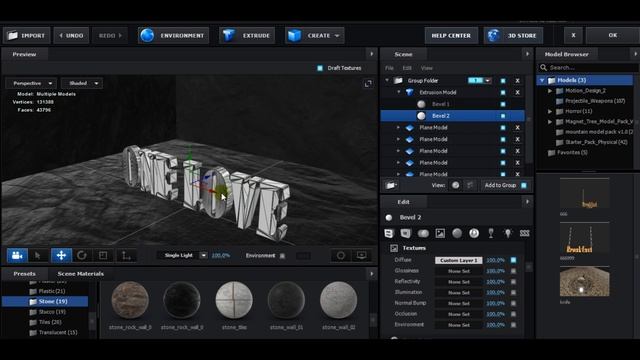Open the Scene panel File menu

[x=389, y=68]
